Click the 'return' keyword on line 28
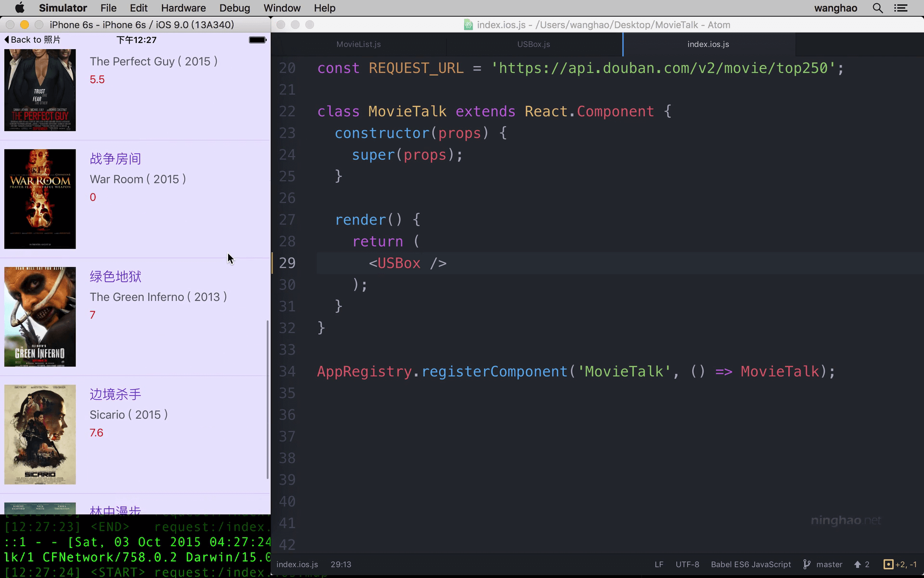This screenshot has height=578, width=924. 378,242
